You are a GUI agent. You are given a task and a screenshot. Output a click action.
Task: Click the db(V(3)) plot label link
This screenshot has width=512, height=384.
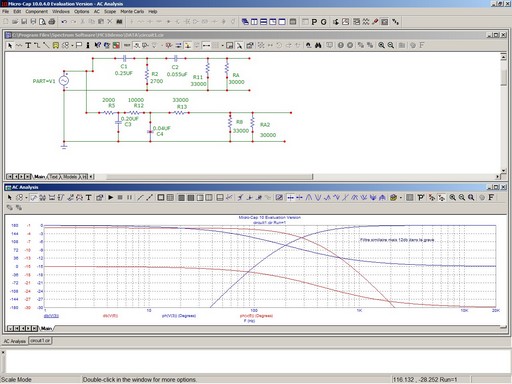(x=51, y=316)
